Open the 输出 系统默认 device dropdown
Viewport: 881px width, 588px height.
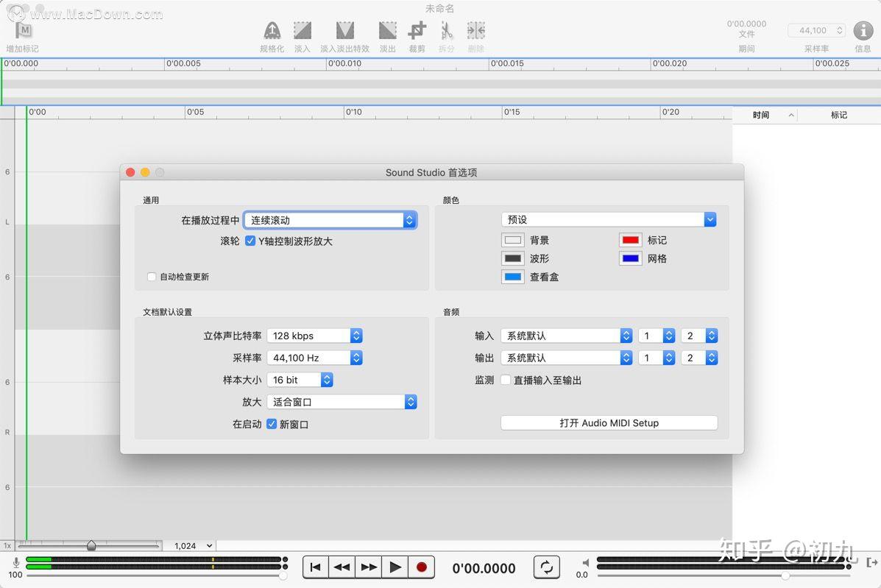(x=567, y=358)
